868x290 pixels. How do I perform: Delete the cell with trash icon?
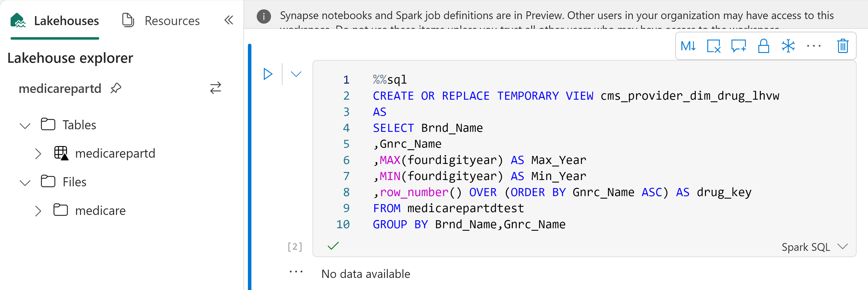(x=842, y=46)
